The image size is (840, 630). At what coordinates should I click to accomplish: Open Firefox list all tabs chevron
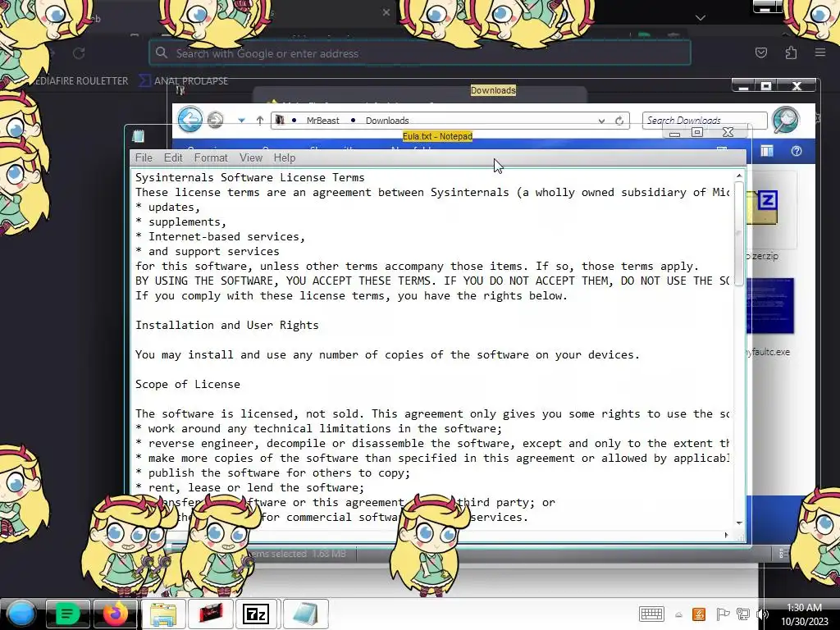[x=701, y=18]
